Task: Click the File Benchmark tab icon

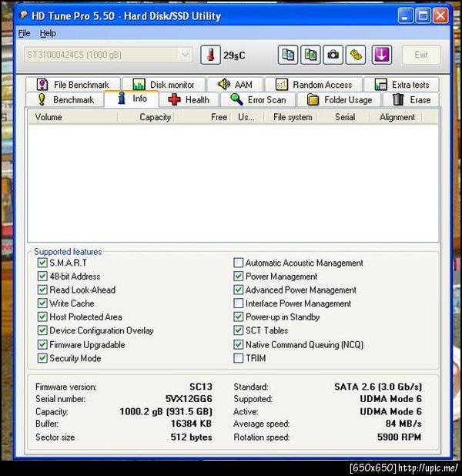Action: tap(42, 85)
